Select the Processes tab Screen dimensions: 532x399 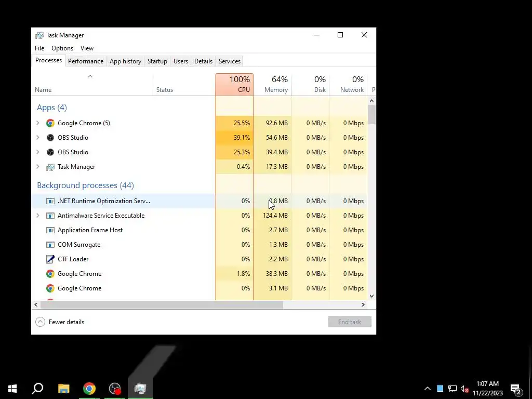click(48, 60)
